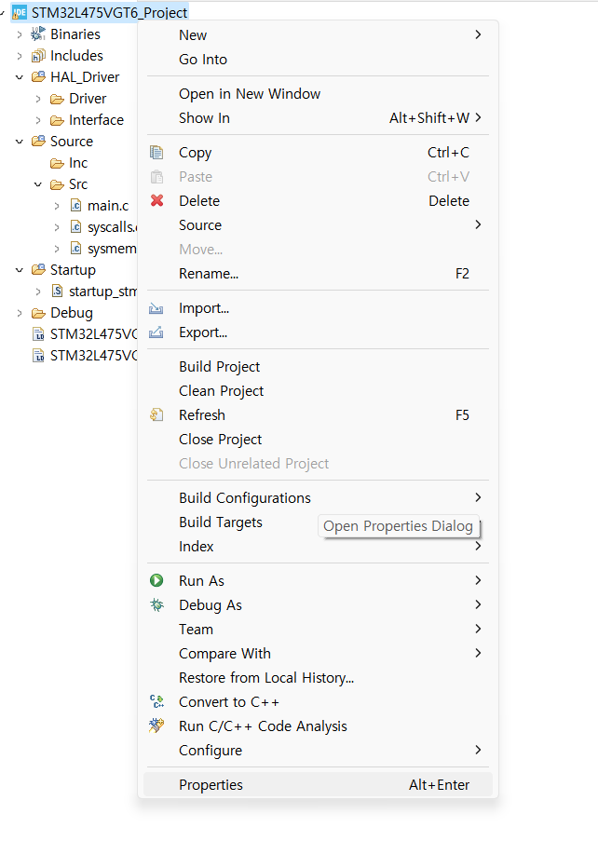598x868 pixels.
Task: Collapse the HAL_Driver tree node
Action: 20,77
